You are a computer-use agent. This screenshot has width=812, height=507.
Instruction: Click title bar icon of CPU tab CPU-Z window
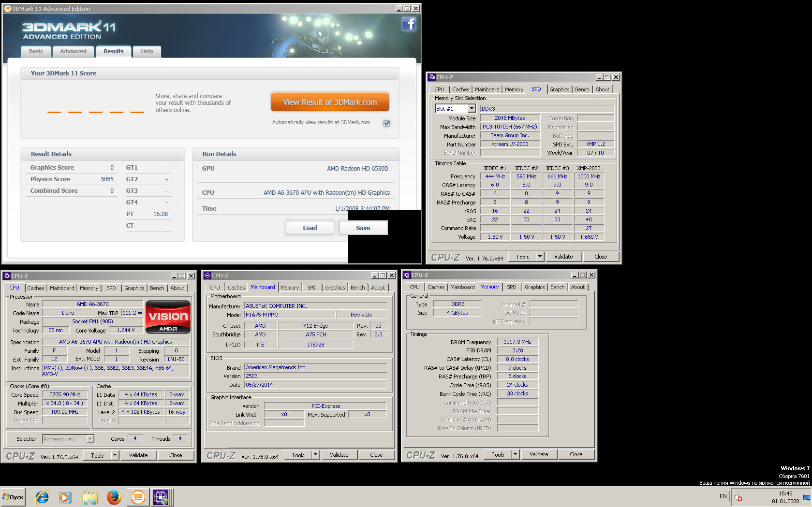point(7,276)
